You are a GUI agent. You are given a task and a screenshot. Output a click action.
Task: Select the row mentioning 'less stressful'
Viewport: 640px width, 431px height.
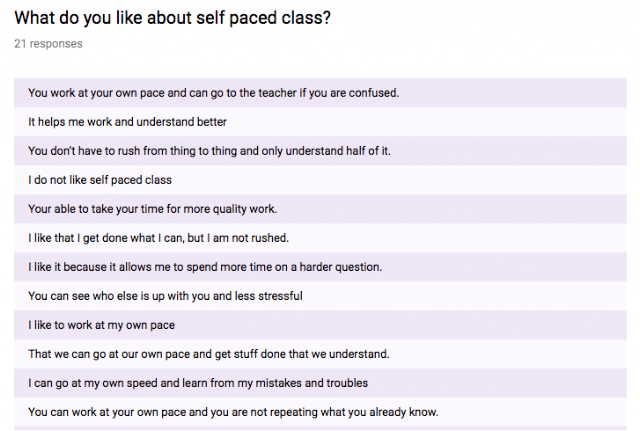point(165,296)
